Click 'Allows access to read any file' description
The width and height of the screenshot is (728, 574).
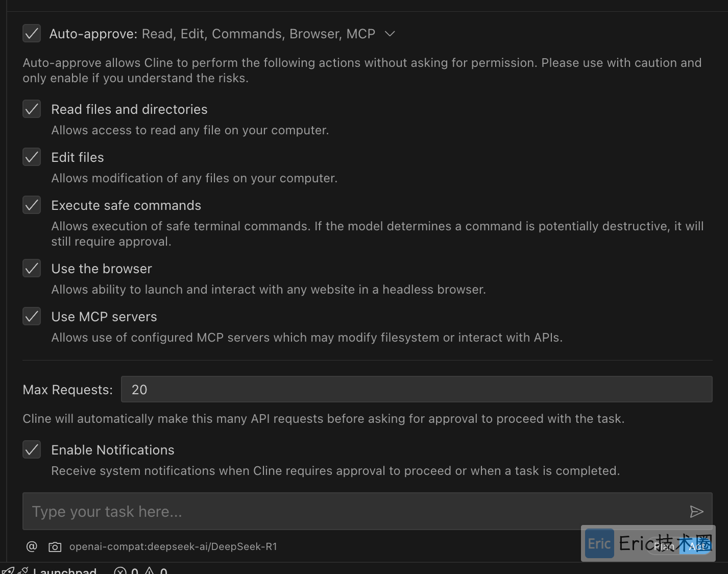(x=190, y=130)
